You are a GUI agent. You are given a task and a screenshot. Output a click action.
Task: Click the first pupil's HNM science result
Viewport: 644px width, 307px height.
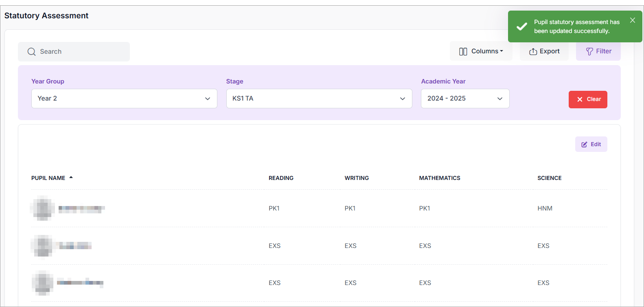(x=545, y=208)
